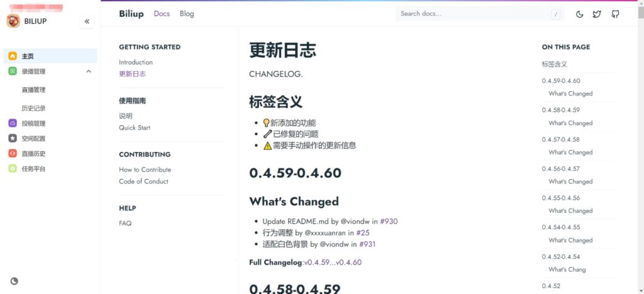Select the Docs navigation tab

[162, 14]
